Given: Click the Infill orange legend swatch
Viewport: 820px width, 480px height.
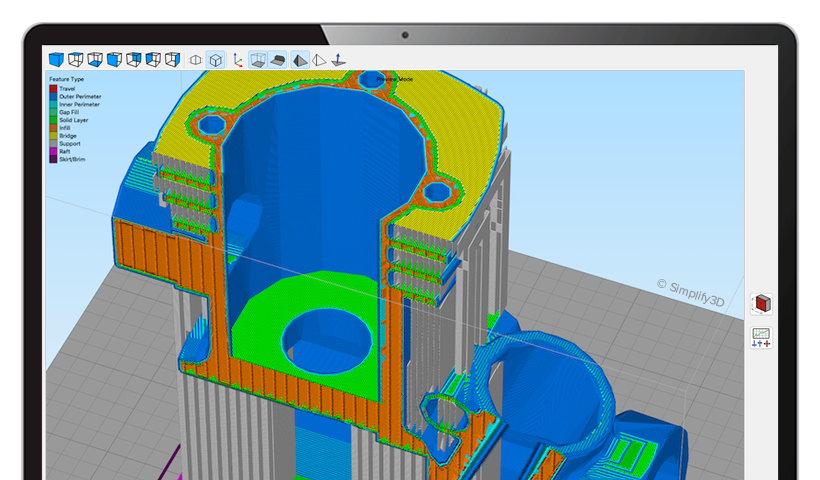Looking at the screenshot, I should tap(53, 128).
